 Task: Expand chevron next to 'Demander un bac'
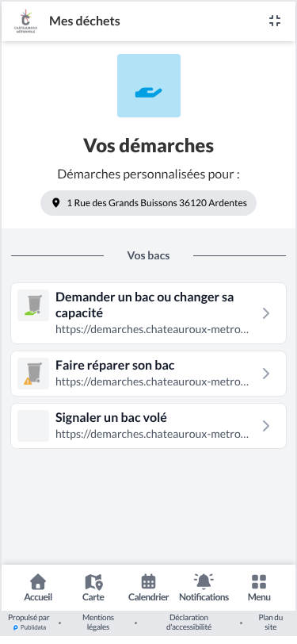click(266, 313)
